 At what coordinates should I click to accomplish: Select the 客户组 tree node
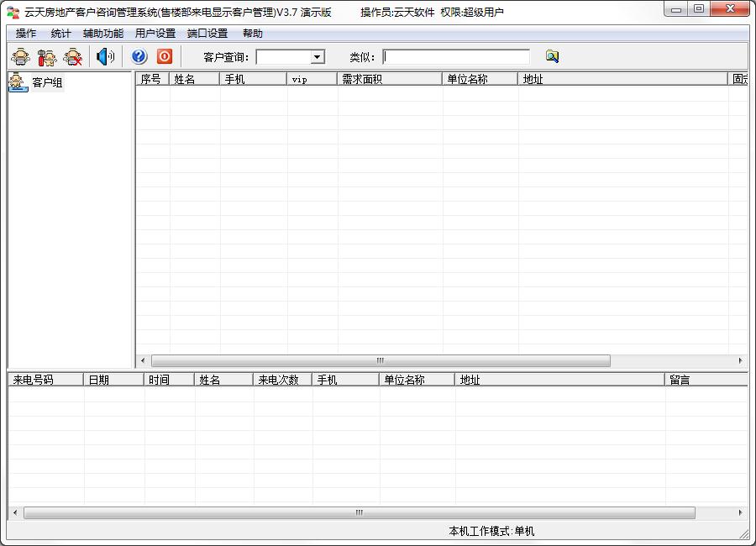(47, 82)
